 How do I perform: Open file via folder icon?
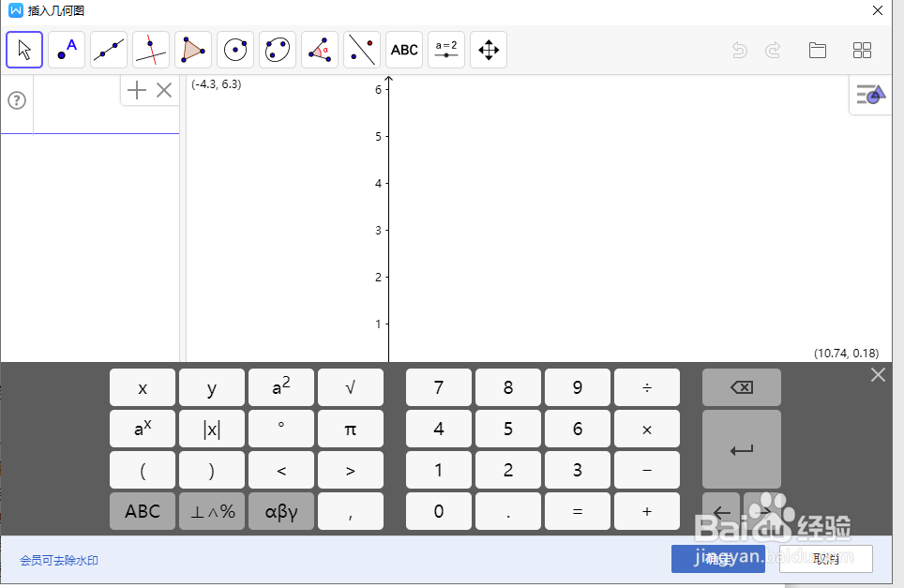(818, 50)
